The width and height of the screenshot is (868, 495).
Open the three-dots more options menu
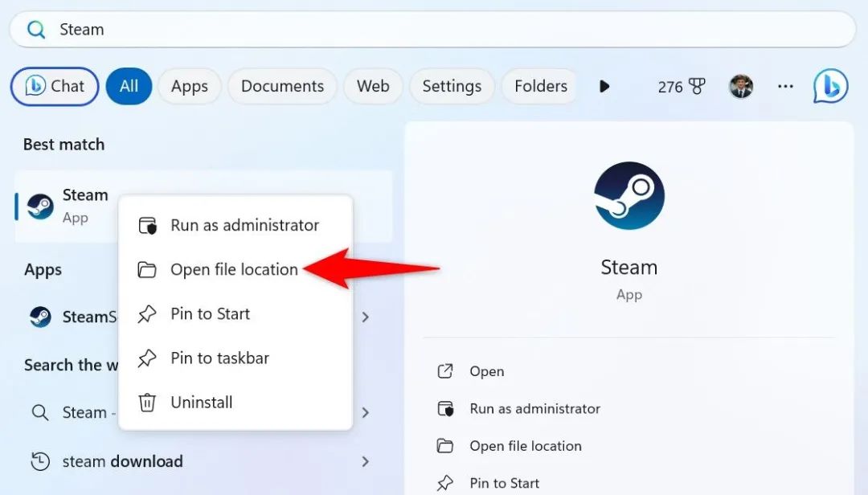tap(785, 86)
